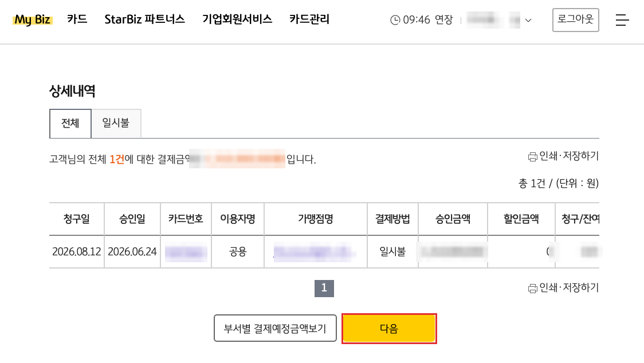Click the 부서별 결제예정금액보기 button
The width and height of the screenshot is (644, 363).
click(x=275, y=328)
